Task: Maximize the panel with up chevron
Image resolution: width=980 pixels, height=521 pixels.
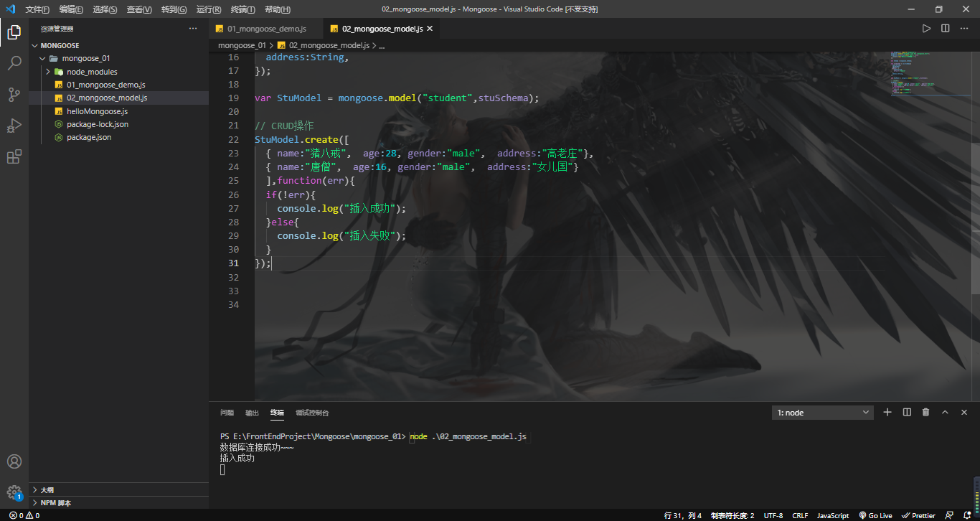Action: point(945,412)
